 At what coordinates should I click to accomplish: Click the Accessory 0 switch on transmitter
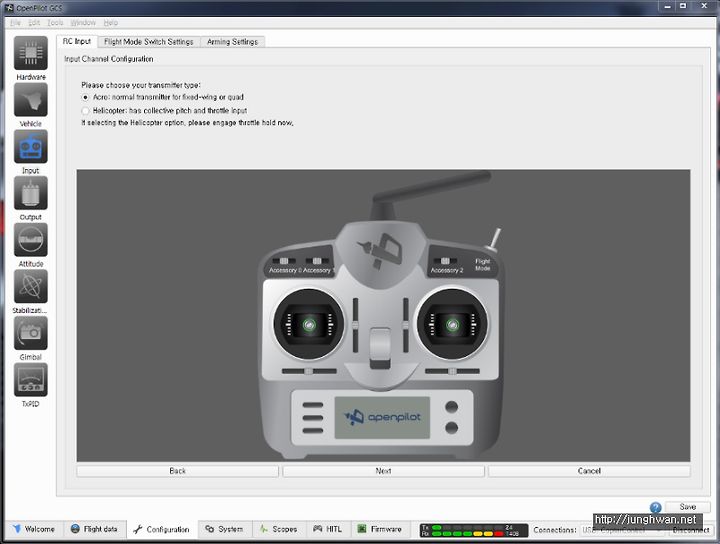point(284,261)
